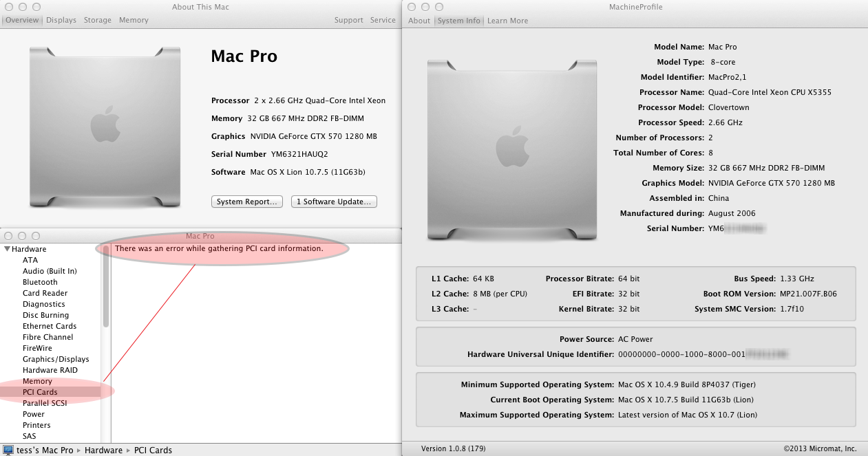Click the computer icon in the path bar
868x456 pixels.
coord(8,450)
